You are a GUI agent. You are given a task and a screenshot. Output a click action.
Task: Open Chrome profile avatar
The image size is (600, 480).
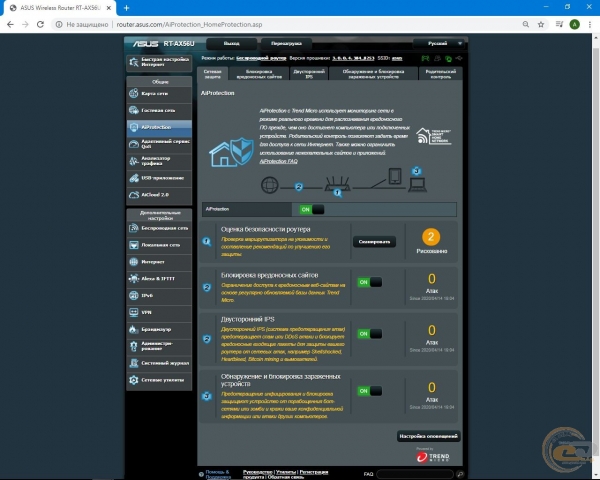point(574,24)
